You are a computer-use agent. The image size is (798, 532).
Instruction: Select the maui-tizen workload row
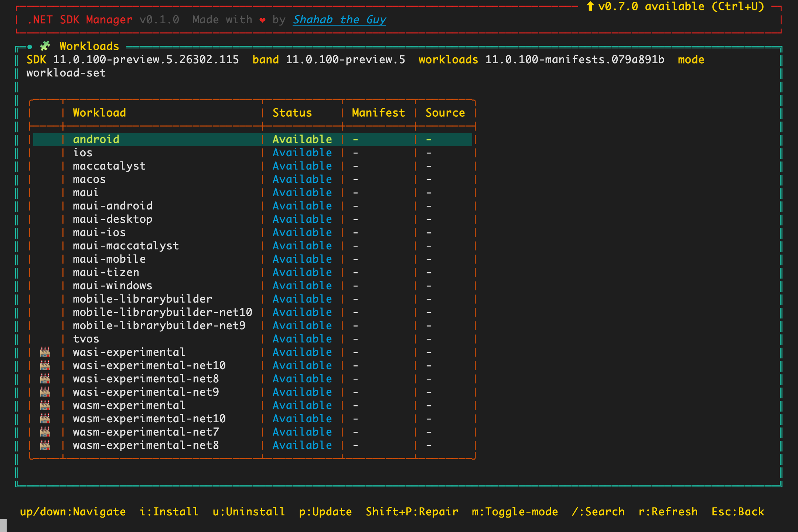click(x=253, y=272)
